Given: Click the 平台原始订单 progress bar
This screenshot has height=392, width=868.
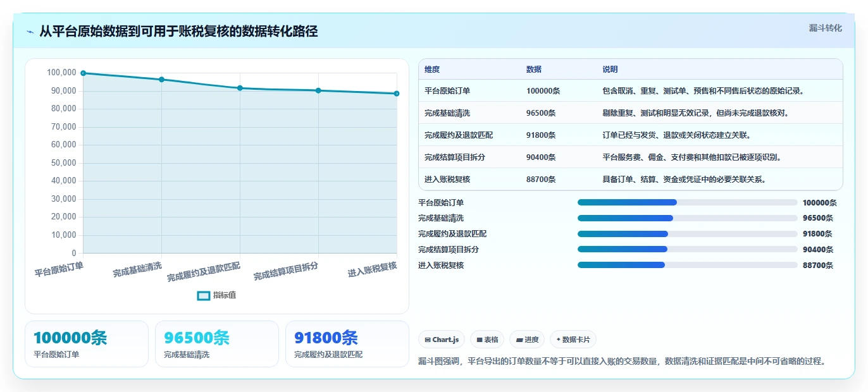Looking at the screenshot, I should [x=688, y=202].
